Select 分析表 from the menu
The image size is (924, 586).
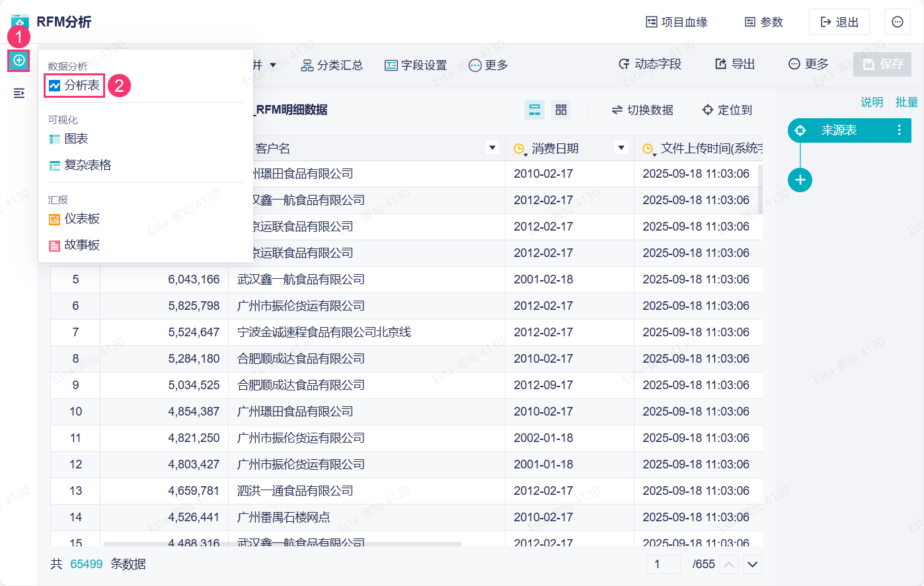coord(75,85)
